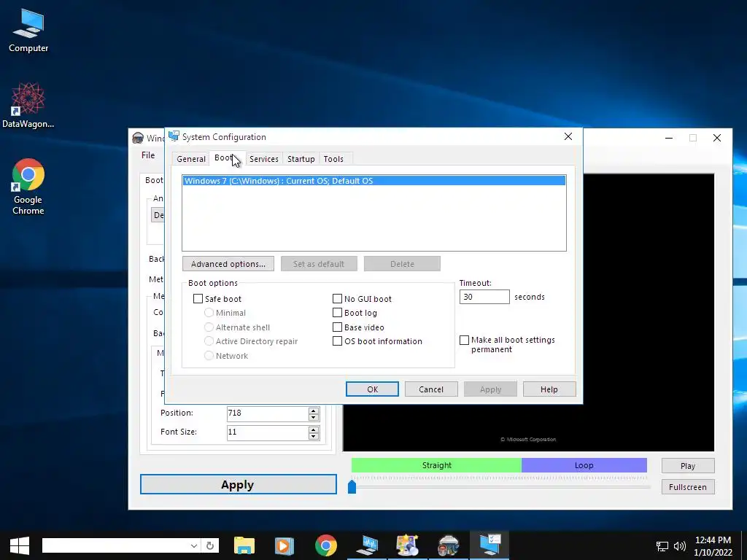Click the blue timeline slider thumb
Screen dimensions: 747x560
pyautogui.click(x=352, y=486)
